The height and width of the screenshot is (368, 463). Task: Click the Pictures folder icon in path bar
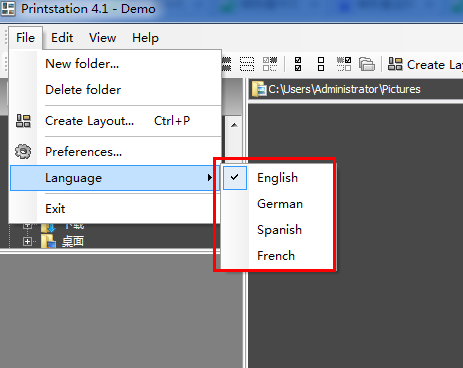pos(259,89)
